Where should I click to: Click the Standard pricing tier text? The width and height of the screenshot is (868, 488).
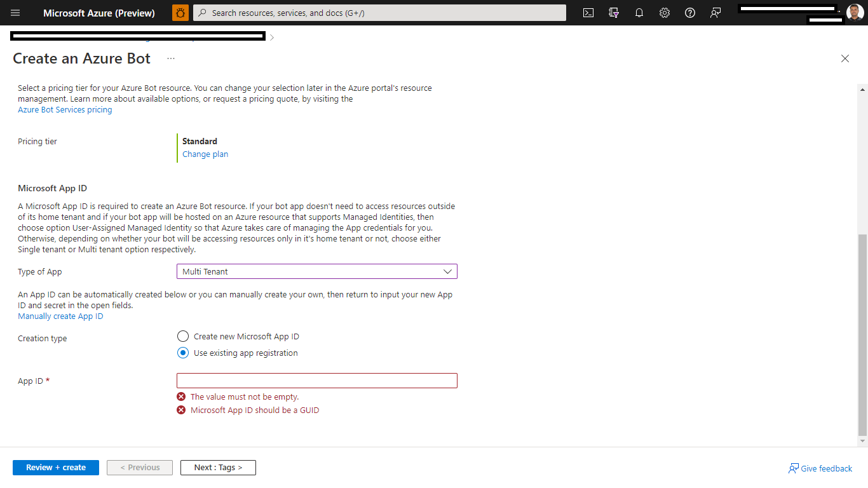tap(200, 142)
